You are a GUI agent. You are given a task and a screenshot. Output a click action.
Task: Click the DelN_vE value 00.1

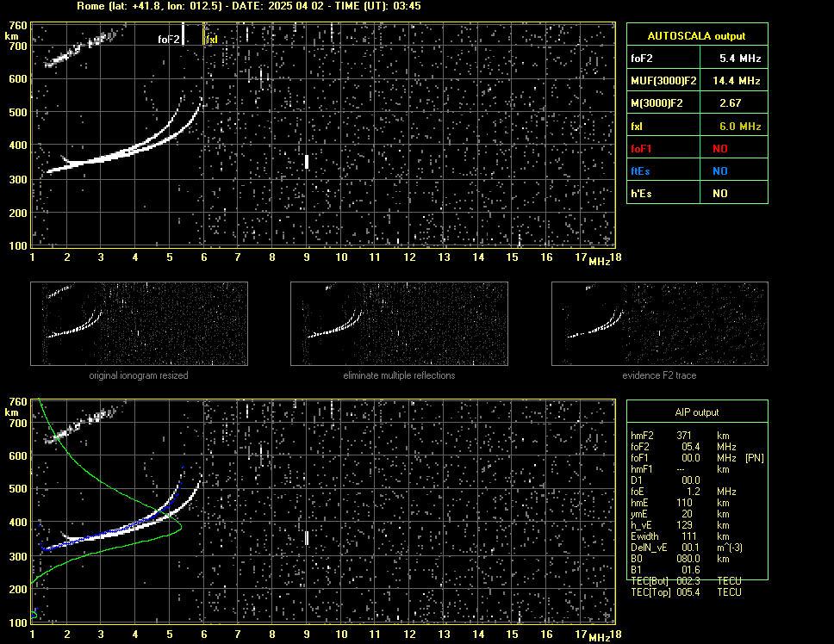point(690,548)
